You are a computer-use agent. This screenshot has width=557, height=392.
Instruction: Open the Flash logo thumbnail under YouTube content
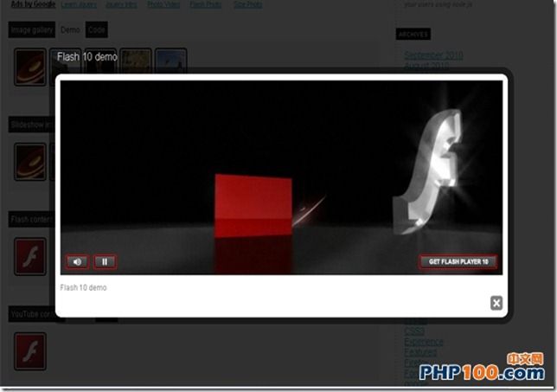pyautogui.click(x=30, y=351)
